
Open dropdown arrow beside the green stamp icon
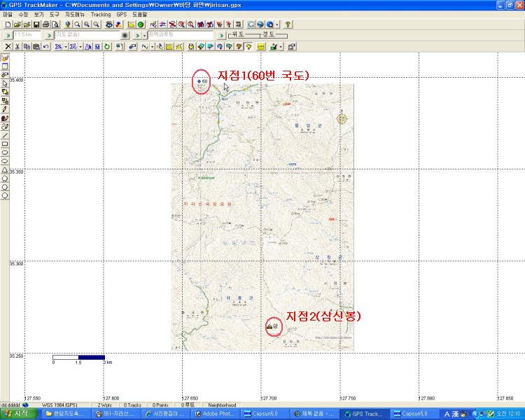(x=281, y=47)
